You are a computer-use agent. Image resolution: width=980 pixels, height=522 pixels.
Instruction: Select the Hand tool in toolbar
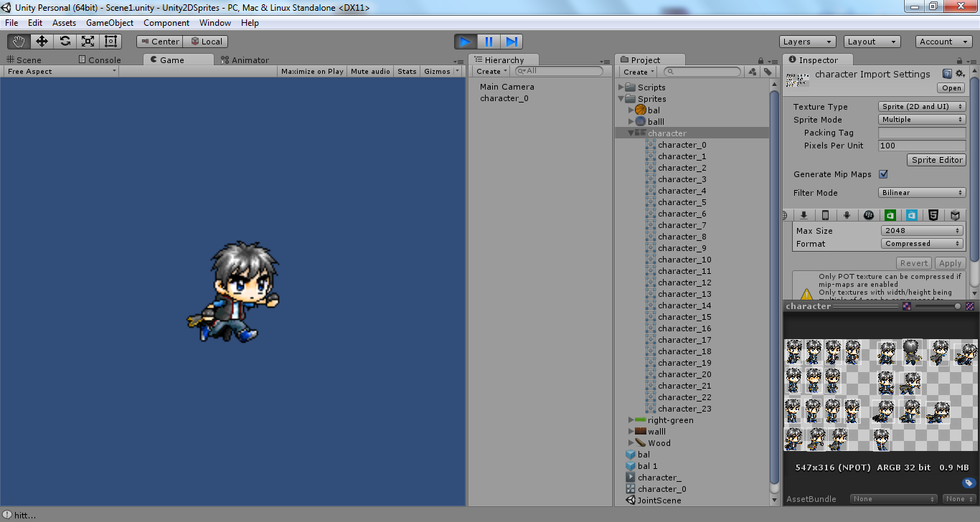point(19,42)
